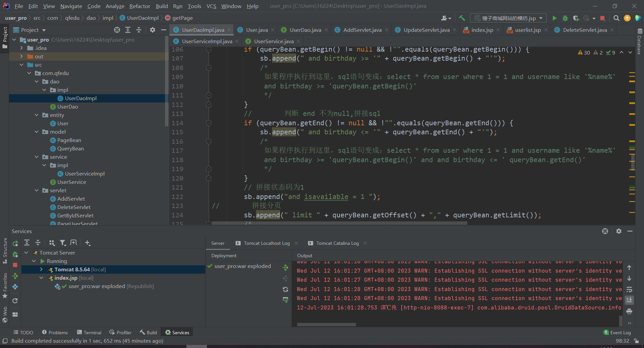Screen dimensions: 644x348
Task: Expand all in Project panel toolbar
Action: 128,30
